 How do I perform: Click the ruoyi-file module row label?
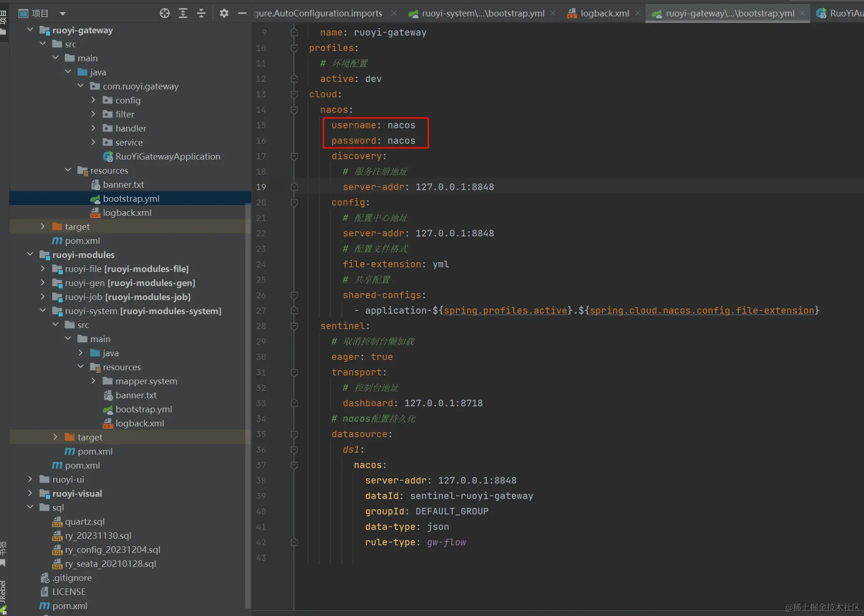point(127,269)
